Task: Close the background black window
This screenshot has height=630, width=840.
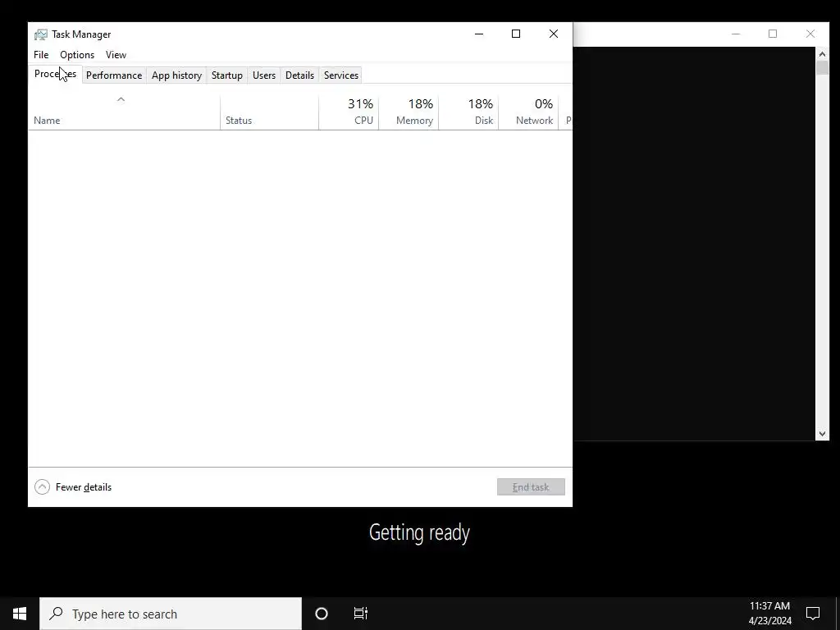Action: (810, 34)
